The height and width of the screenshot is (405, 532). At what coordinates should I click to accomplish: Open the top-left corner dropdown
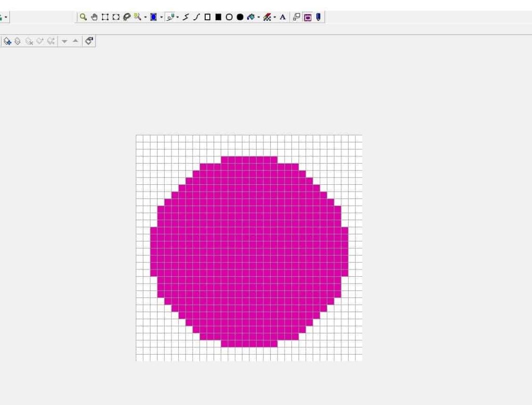coord(6,17)
